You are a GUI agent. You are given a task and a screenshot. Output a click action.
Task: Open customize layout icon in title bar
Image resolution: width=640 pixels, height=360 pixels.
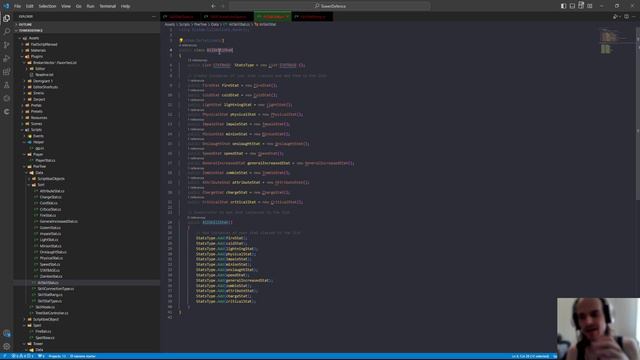coord(590,6)
